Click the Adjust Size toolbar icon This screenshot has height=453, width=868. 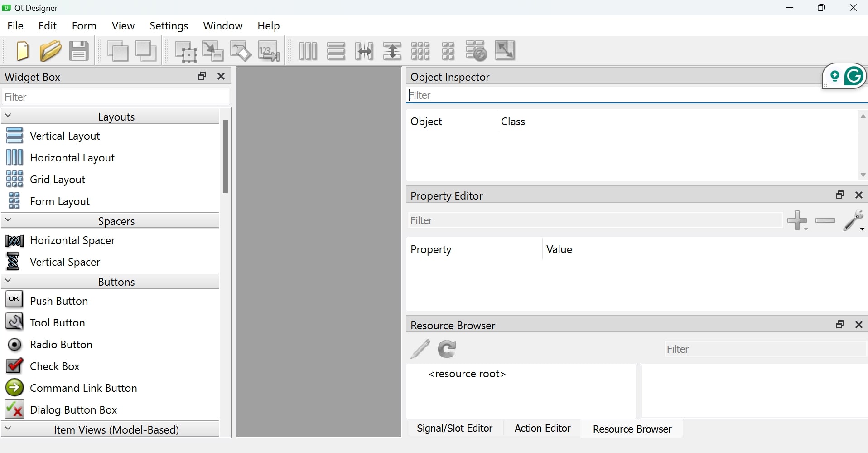(506, 50)
